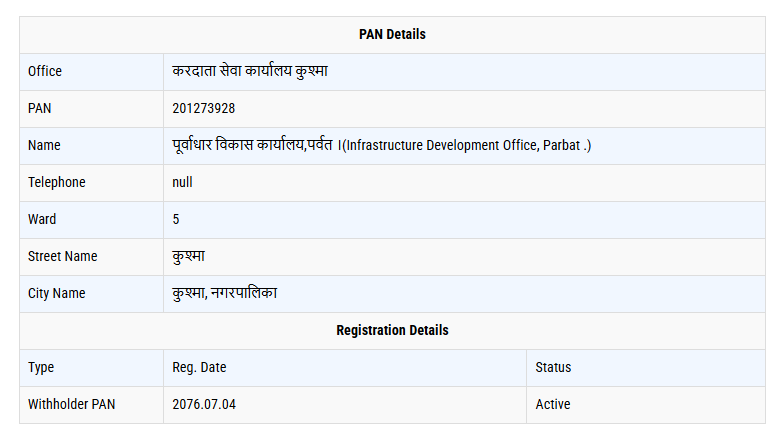Click the City Name label
Viewport: 779px width, 433px height.
pos(57,293)
